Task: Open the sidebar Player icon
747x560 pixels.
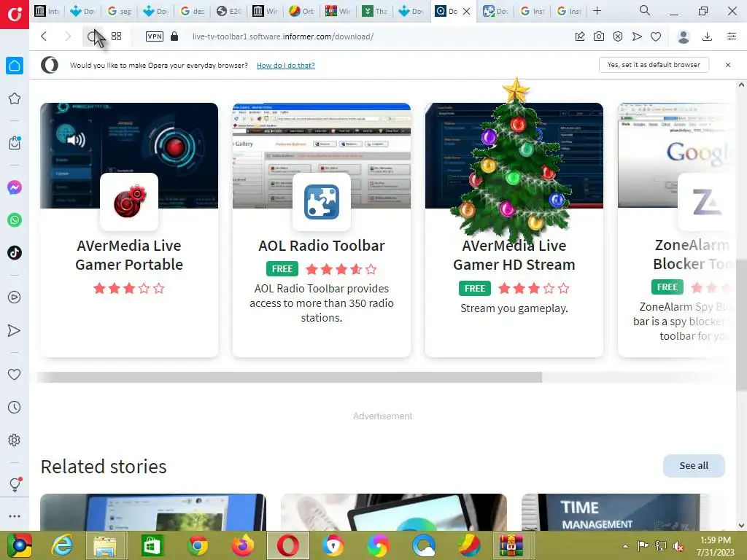Action: 15,297
